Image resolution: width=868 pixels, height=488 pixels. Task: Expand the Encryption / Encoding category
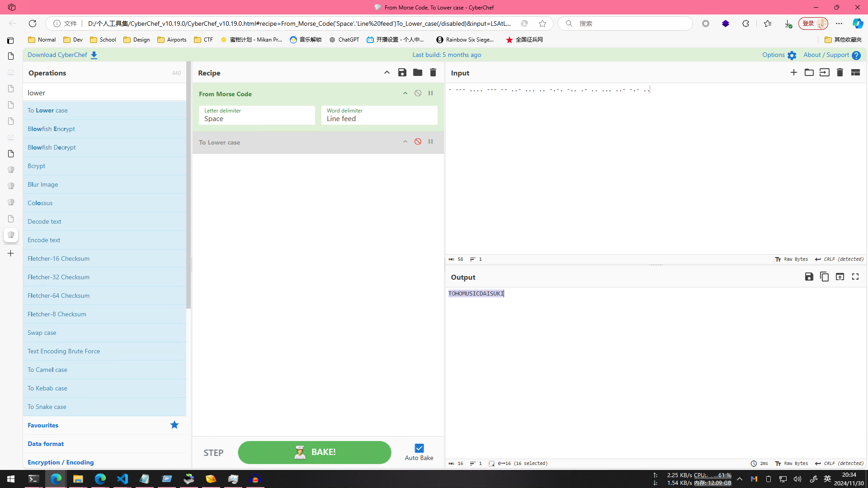click(x=61, y=462)
